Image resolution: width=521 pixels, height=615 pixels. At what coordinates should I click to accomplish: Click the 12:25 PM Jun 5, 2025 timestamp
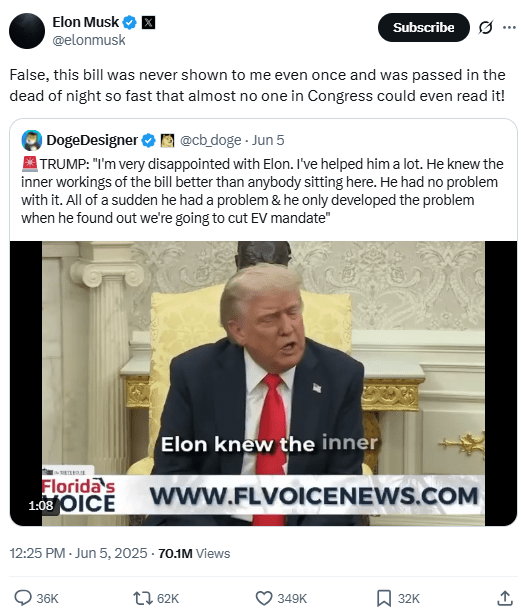pyautogui.click(x=78, y=553)
